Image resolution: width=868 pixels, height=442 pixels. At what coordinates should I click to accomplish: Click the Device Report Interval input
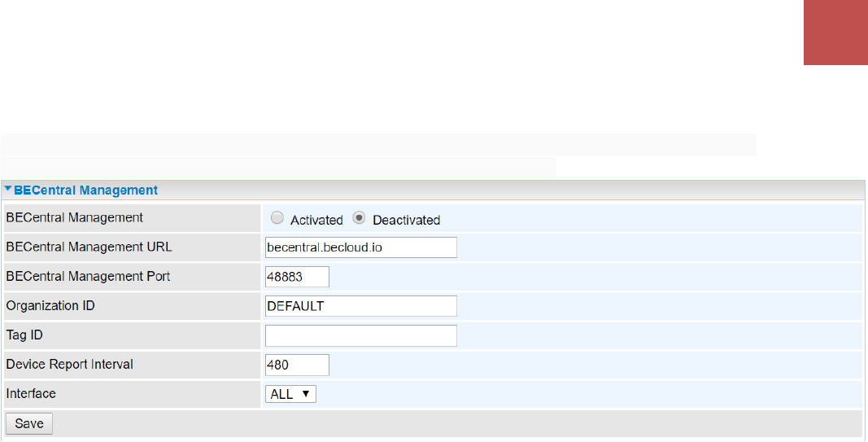[x=297, y=365]
